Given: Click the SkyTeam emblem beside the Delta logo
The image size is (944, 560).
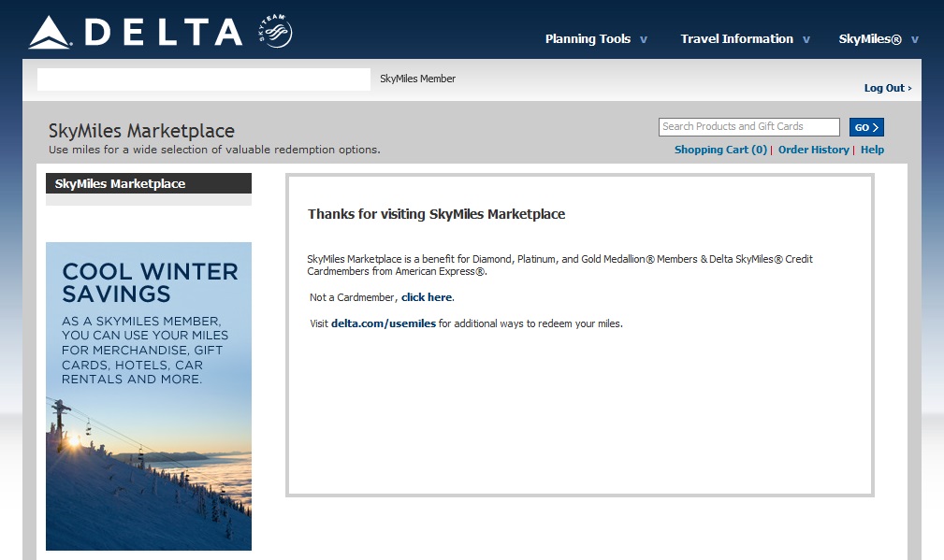Looking at the screenshot, I should [274, 32].
